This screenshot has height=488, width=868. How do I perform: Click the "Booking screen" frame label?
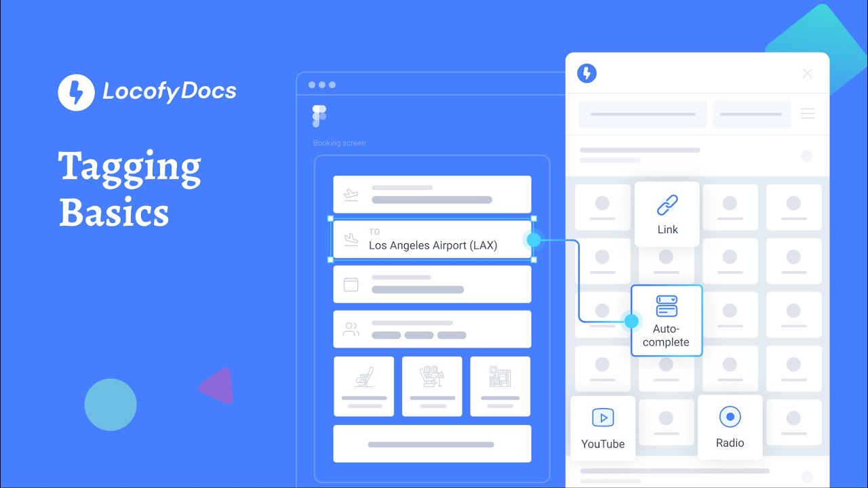click(x=339, y=143)
